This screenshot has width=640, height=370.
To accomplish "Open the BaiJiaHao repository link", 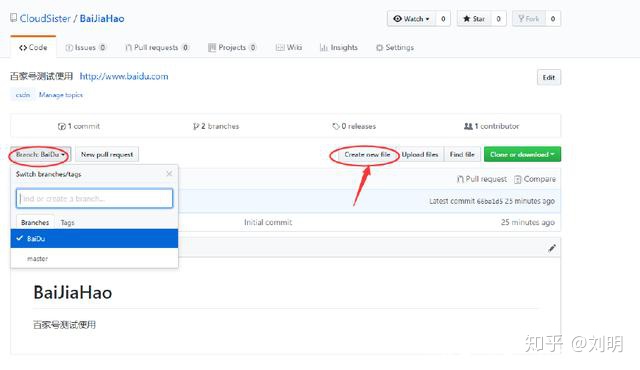I will [x=102, y=18].
